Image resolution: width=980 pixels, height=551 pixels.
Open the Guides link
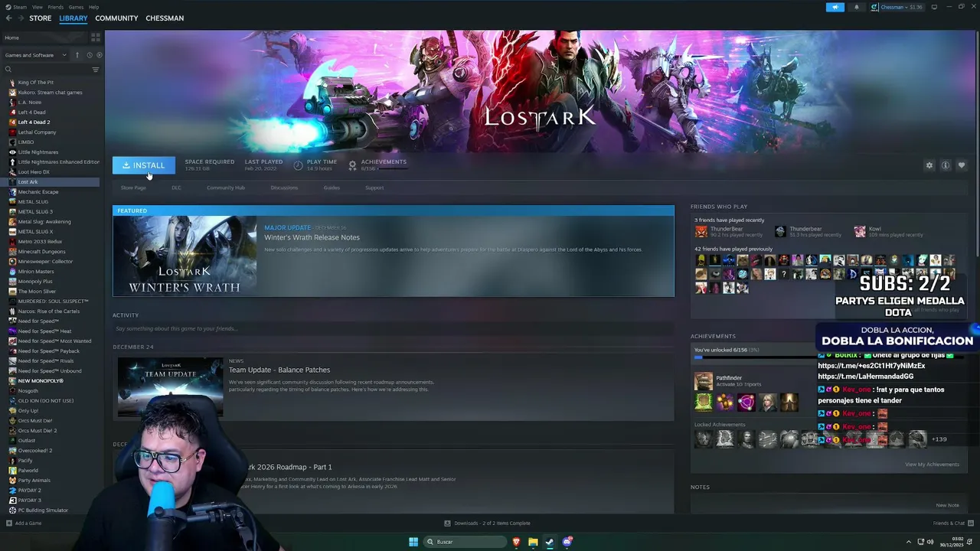click(x=332, y=187)
